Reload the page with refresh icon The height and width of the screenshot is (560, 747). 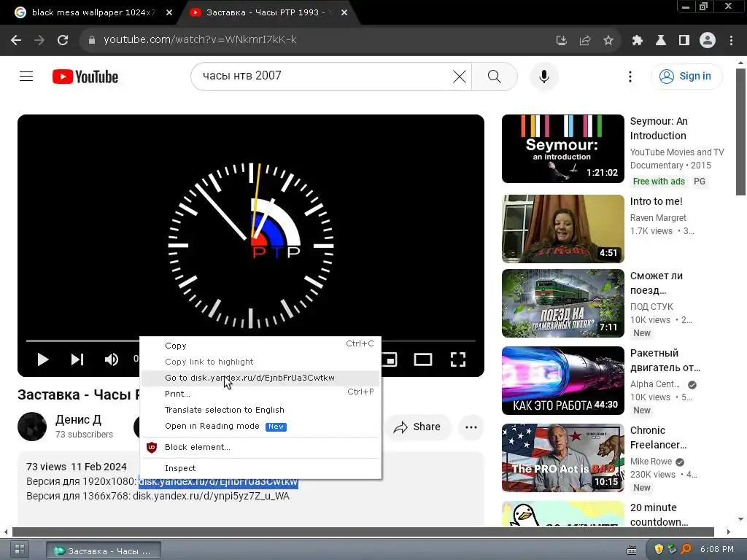point(63,40)
